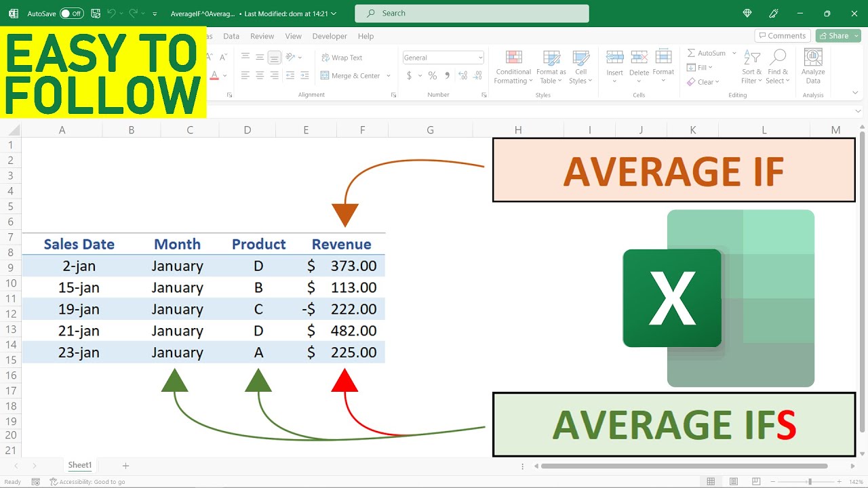The image size is (868, 488).
Task: Click the Comma Style icon
Action: point(447,76)
